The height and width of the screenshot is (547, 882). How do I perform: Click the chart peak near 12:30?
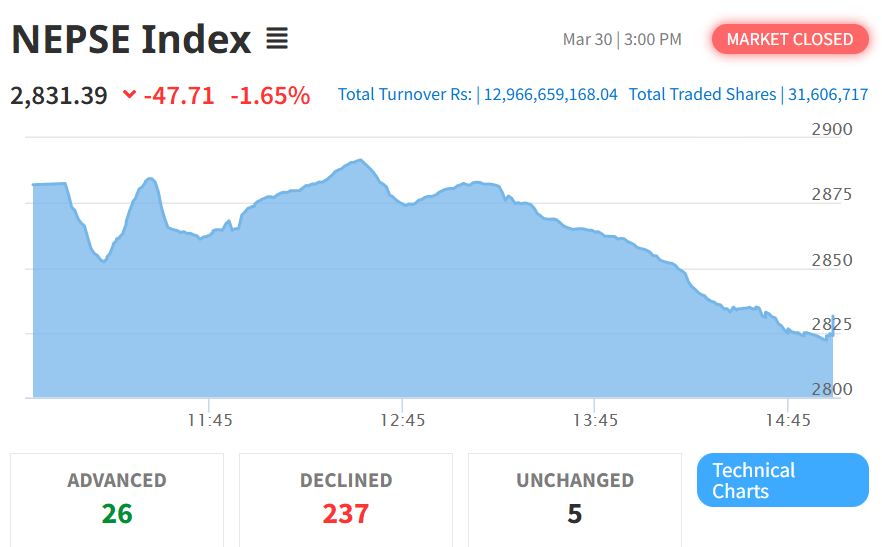(360, 160)
